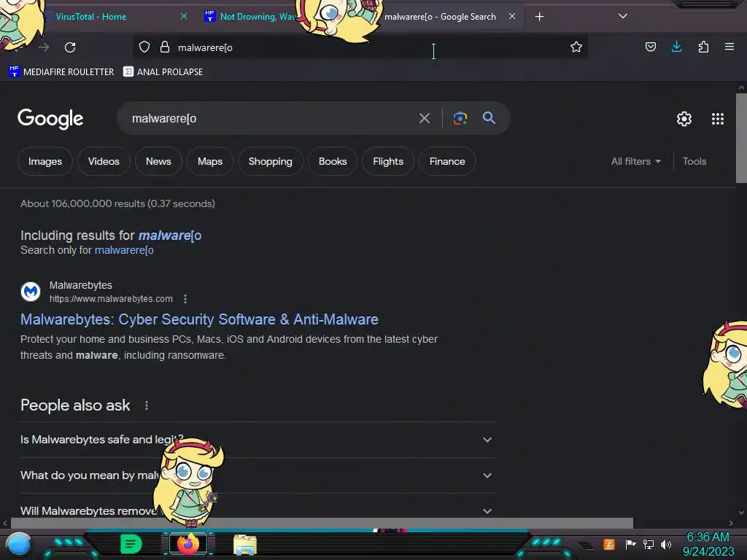747x560 pixels.
Task: Click the Google magnifier search button
Action: 489,117
